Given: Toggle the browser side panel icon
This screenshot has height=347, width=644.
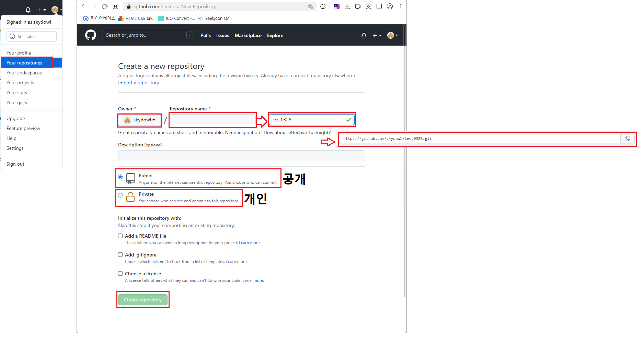Looking at the screenshot, I should [x=379, y=7].
